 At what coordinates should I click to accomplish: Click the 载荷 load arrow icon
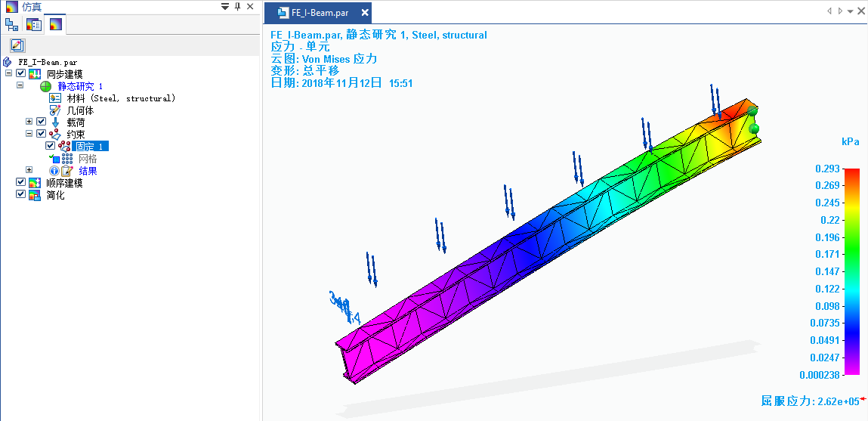click(55, 122)
